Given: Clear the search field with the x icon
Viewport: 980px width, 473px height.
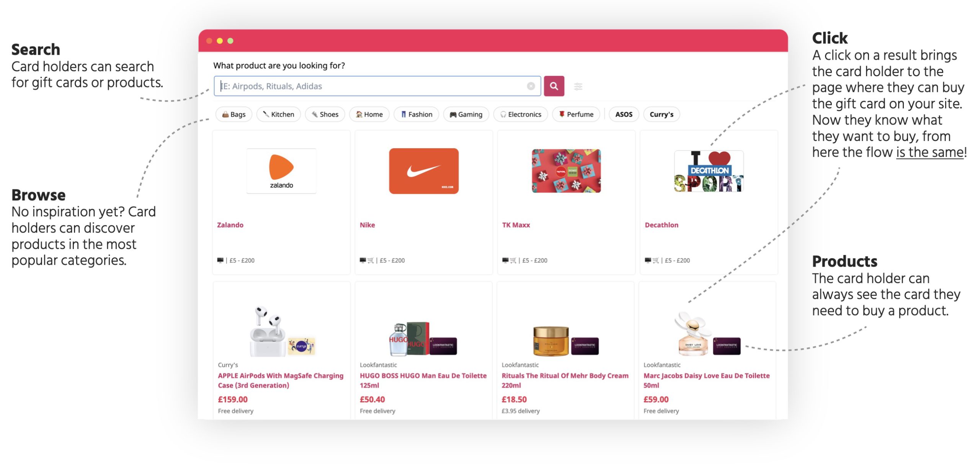Looking at the screenshot, I should [531, 86].
